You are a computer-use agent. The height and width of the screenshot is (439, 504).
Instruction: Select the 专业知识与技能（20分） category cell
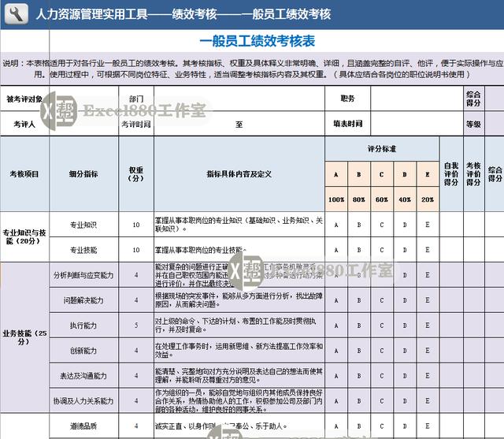coord(24,236)
